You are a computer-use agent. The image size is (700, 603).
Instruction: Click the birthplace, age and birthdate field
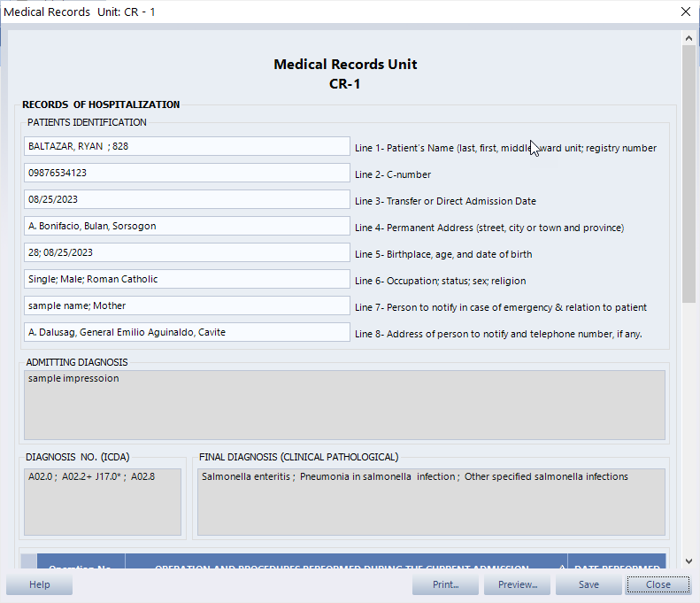tap(187, 252)
